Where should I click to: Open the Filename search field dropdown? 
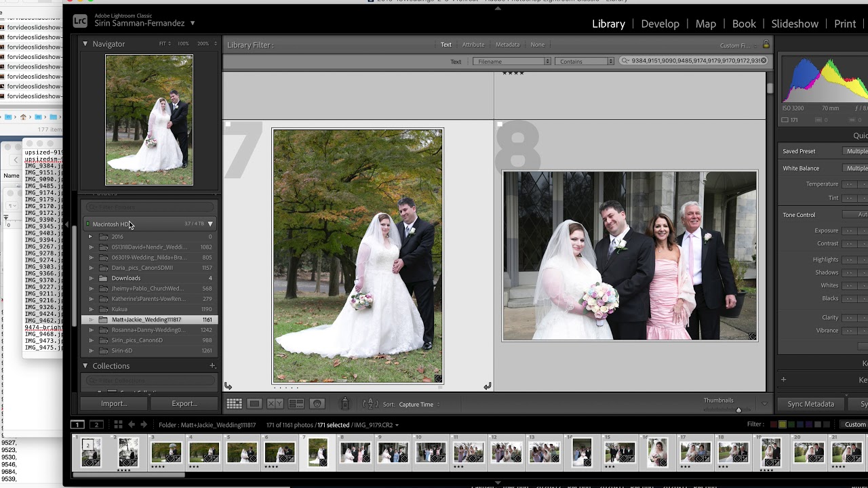pyautogui.click(x=512, y=61)
